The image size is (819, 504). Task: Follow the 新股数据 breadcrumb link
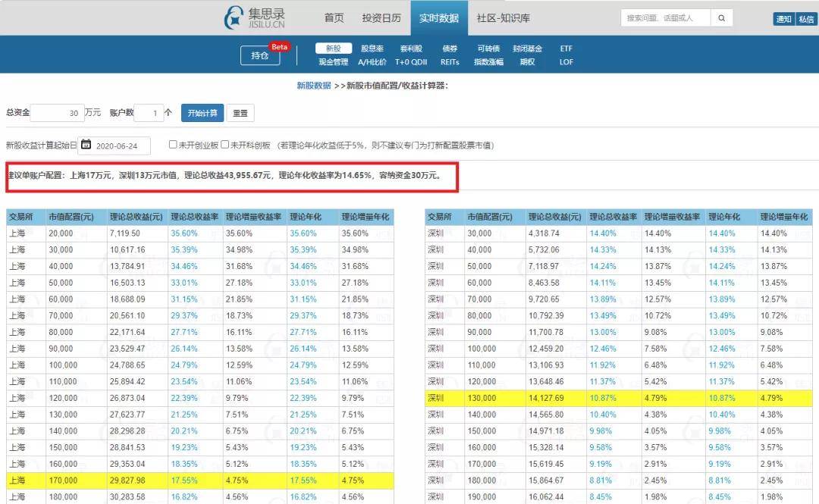(314, 86)
